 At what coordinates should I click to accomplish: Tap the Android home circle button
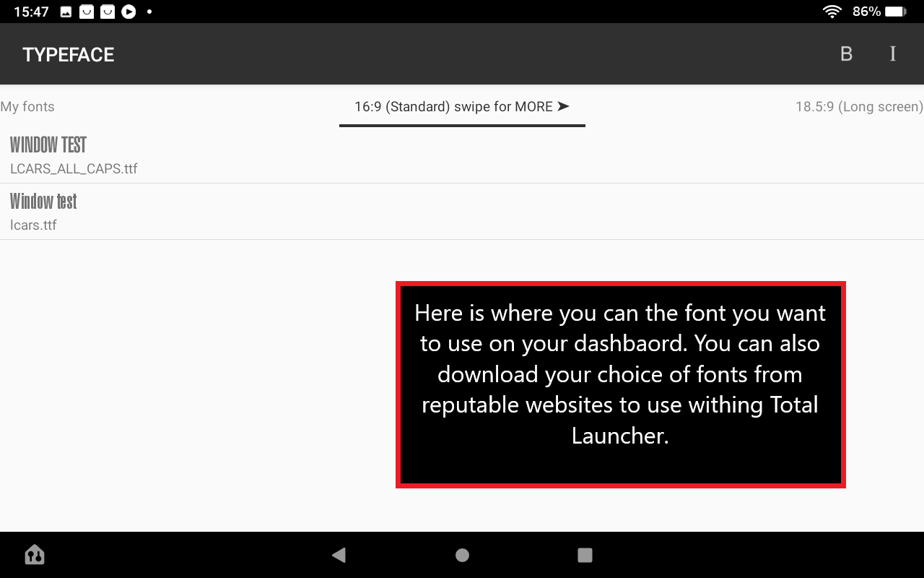[463, 555]
